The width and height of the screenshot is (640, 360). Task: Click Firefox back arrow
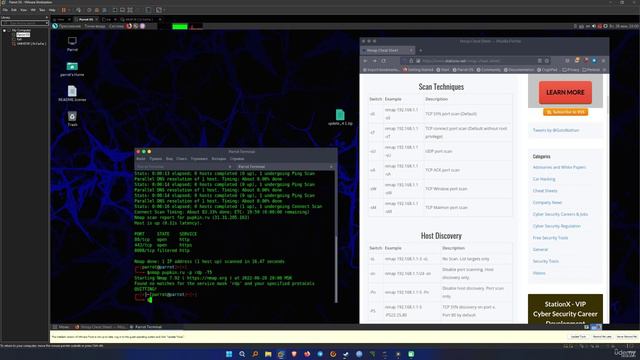click(365, 61)
